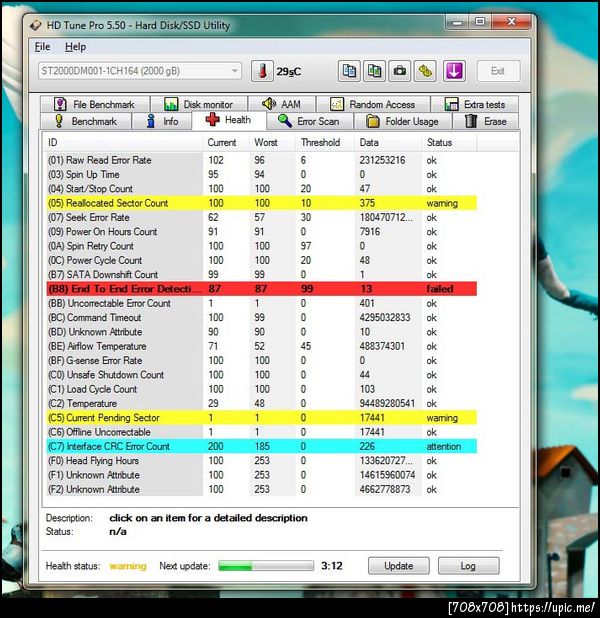Click the Worst column header
600x618 pixels.
(272, 143)
